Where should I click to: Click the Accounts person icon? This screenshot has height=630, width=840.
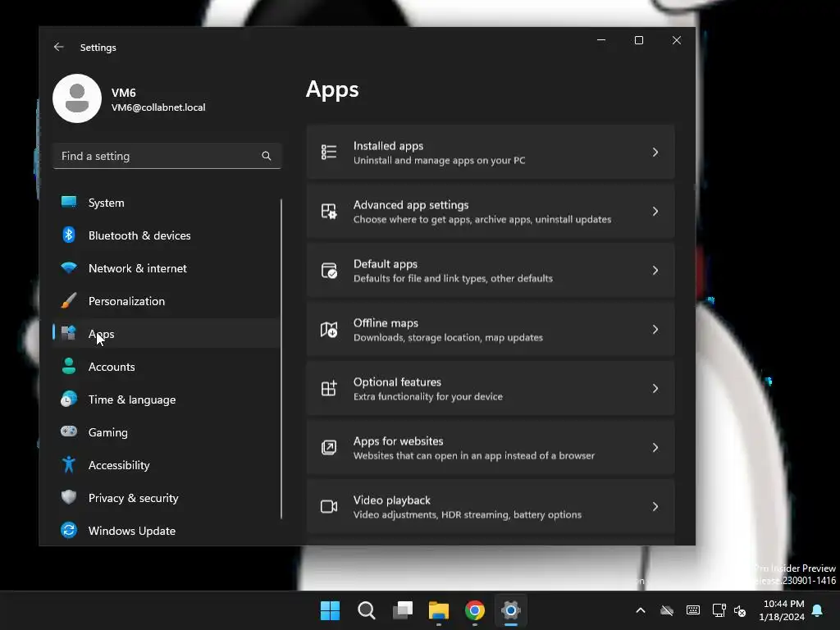(x=69, y=366)
